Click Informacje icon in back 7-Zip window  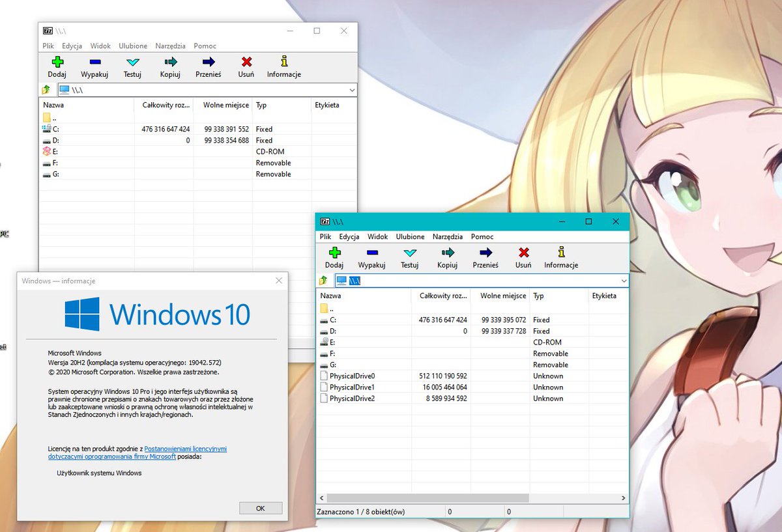[283, 62]
